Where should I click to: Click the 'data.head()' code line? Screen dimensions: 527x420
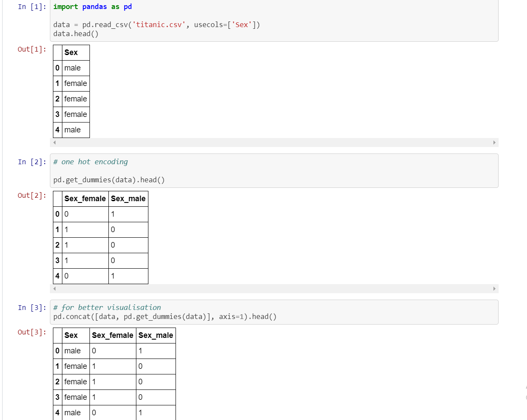76,34
